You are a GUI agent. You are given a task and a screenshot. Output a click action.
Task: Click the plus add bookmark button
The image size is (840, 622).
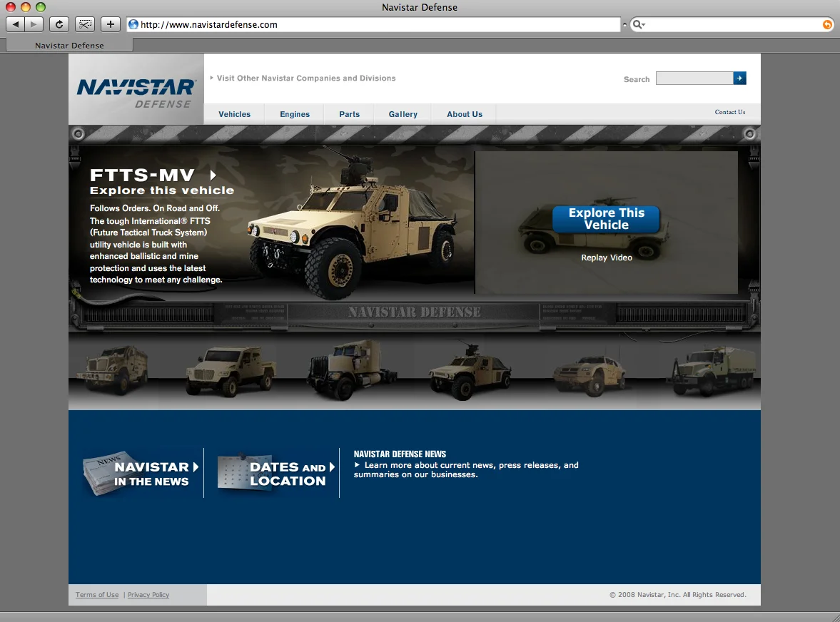coord(111,24)
